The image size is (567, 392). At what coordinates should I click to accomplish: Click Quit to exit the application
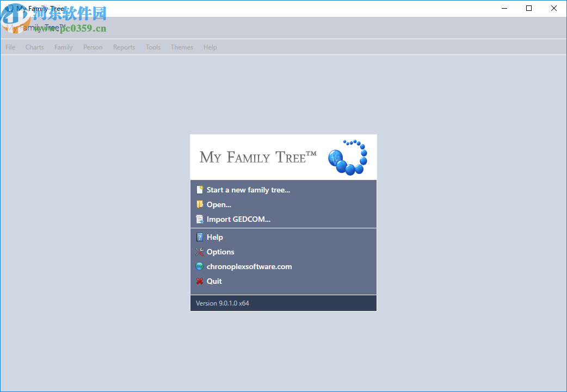tap(214, 281)
